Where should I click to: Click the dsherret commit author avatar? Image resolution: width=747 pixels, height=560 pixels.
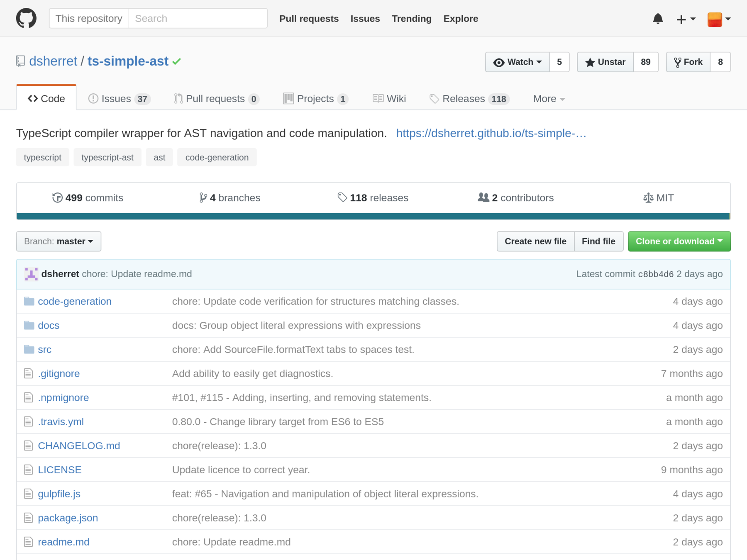(x=31, y=274)
